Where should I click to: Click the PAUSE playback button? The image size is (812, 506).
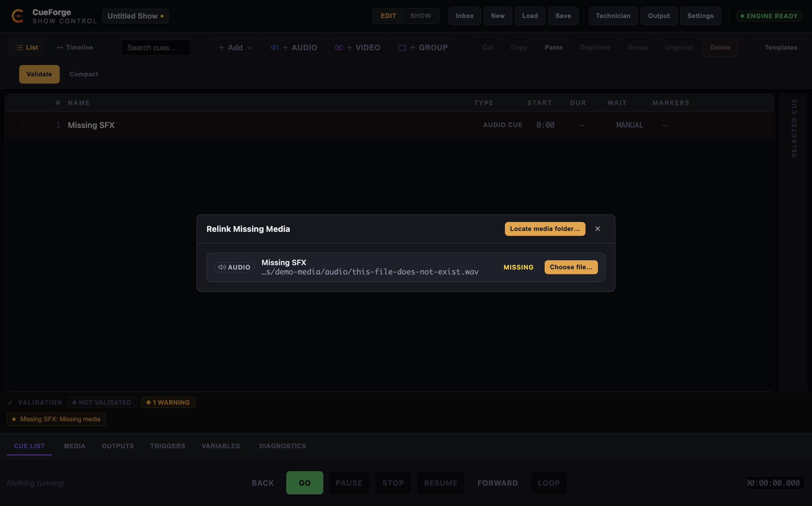[349, 483]
